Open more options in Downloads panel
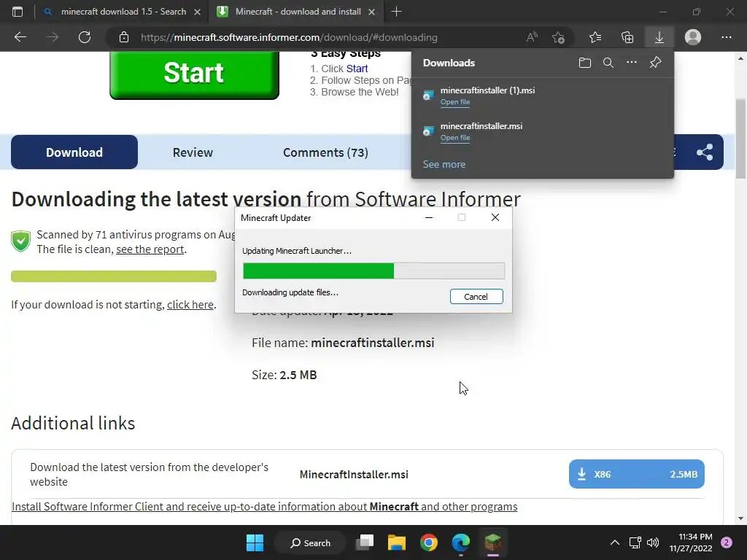The width and height of the screenshot is (747, 560). pyautogui.click(x=632, y=63)
